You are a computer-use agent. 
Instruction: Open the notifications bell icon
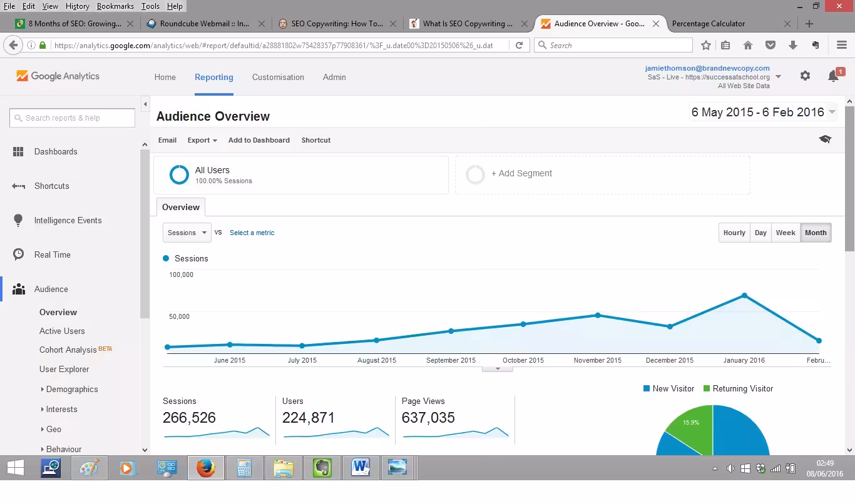coord(833,76)
